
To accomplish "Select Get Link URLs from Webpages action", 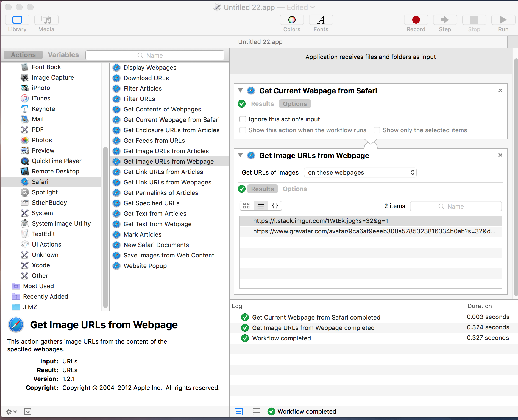I will pos(169,182).
